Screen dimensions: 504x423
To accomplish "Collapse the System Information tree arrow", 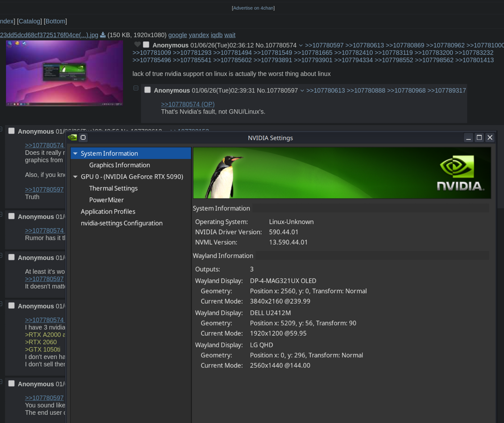I will [75, 153].
